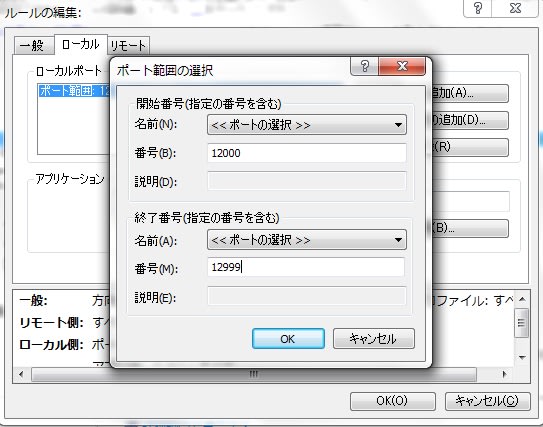
Task: Click the summary vertical scrollbar thumb
Action: click(x=522, y=323)
